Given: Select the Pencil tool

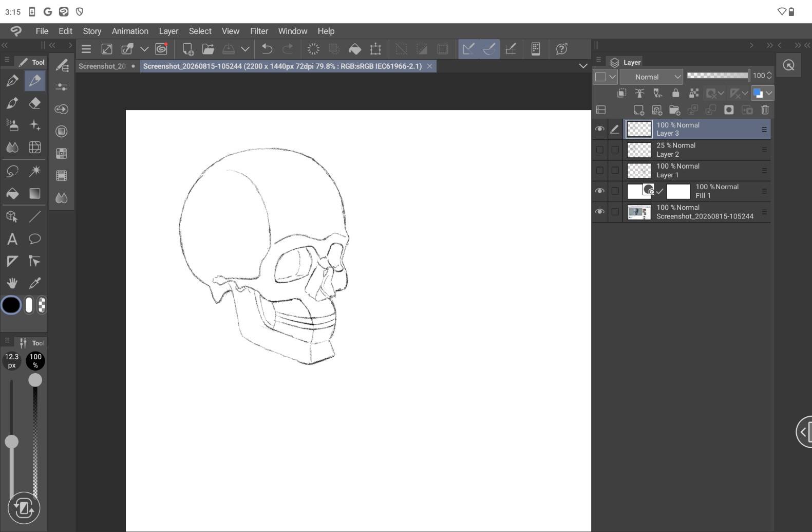Looking at the screenshot, I should point(35,81).
